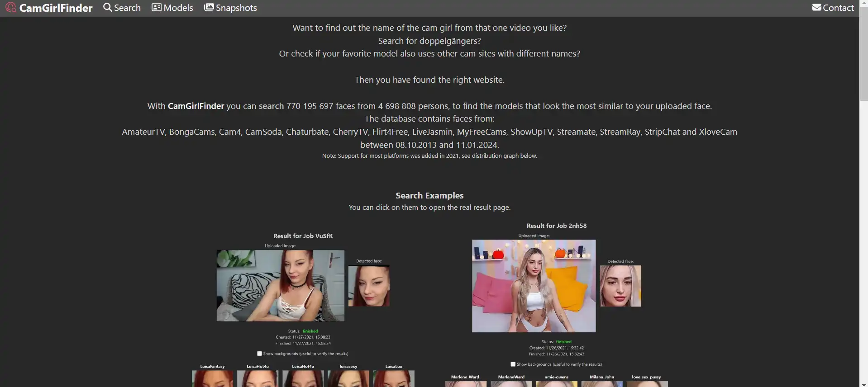This screenshot has height=387, width=868.
Task: Select the LuisaFantasy result label
Action: (212, 367)
